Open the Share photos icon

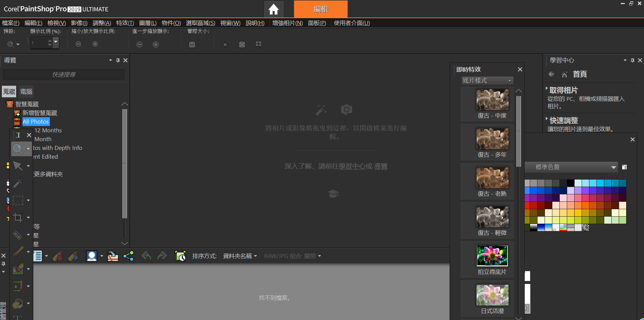(x=129, y=256)
